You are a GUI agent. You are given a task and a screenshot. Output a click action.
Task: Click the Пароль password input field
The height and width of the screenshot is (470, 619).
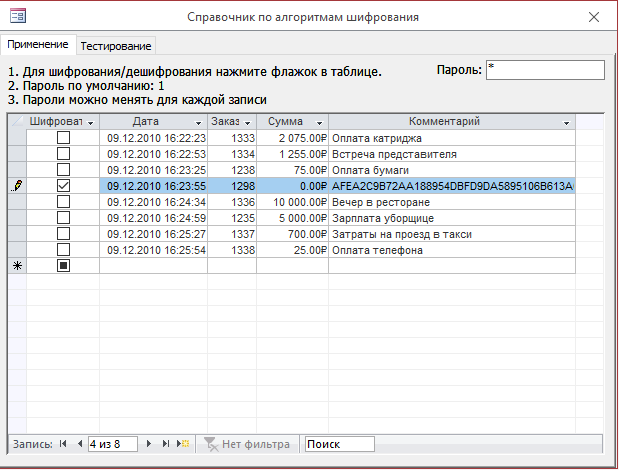click(x=545, y=69)
